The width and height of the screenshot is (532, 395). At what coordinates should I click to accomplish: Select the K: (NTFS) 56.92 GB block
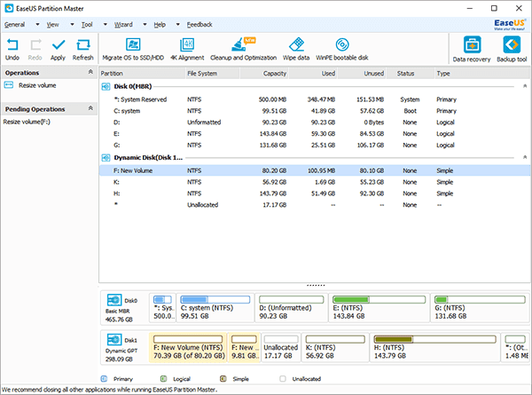tap(335, 347)
